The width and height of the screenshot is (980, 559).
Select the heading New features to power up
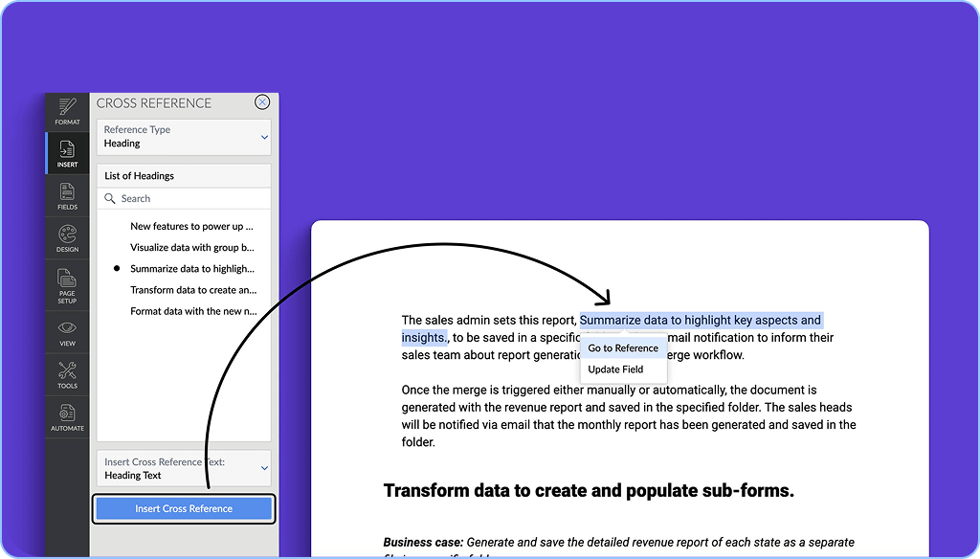pyautogui.click(x=193, y=226)
